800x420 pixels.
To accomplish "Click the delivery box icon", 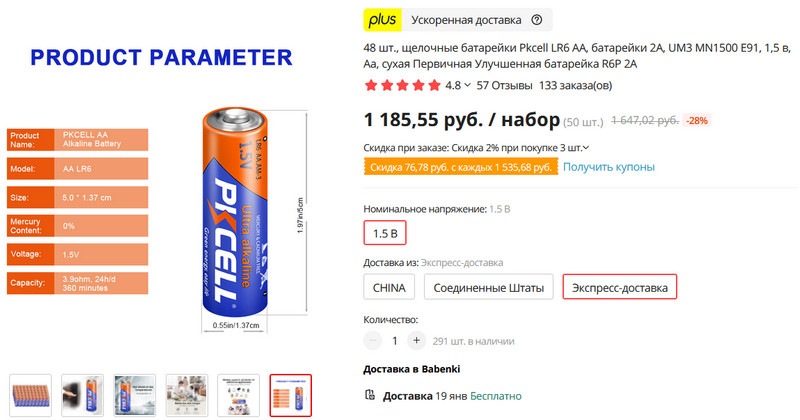I will 369,395.
